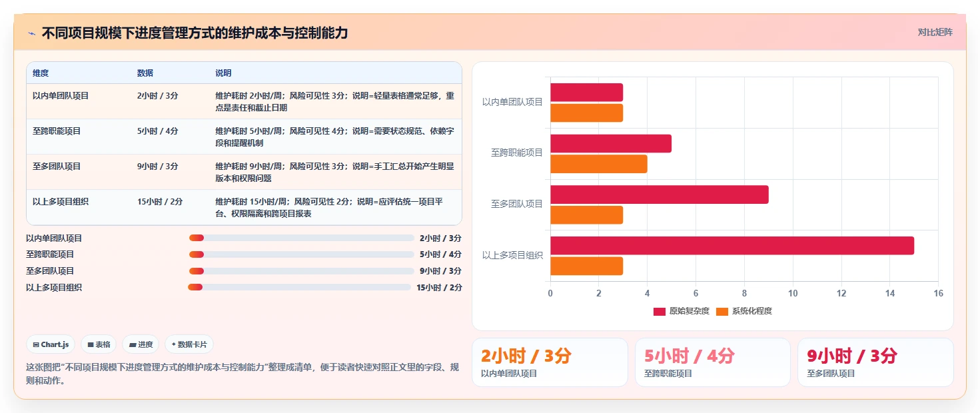Click description starting 维护耗时 2小时/周
The height and width of the screenshot is (413, 980).
[x=334, y=101]
